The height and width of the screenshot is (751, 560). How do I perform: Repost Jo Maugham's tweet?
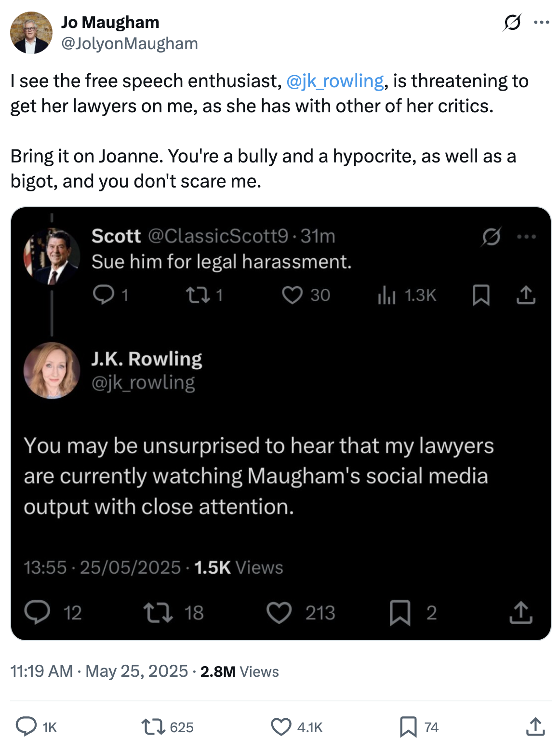point(154,726)
